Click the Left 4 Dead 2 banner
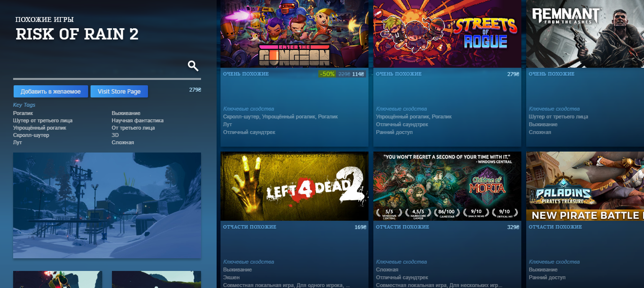The height and width of the screenshot is (288, 644). [294, 186]
